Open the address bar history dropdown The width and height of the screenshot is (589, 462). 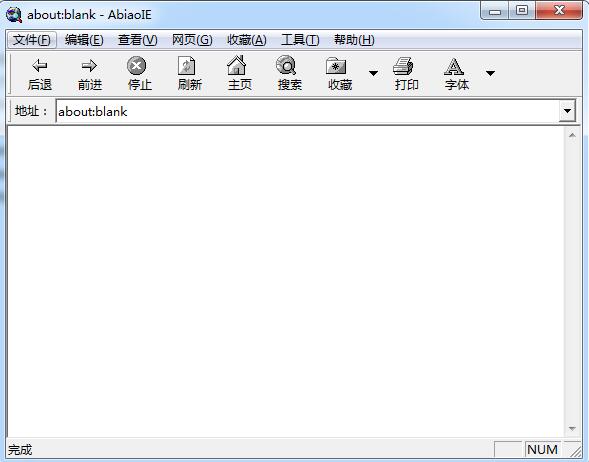(567, 111)
